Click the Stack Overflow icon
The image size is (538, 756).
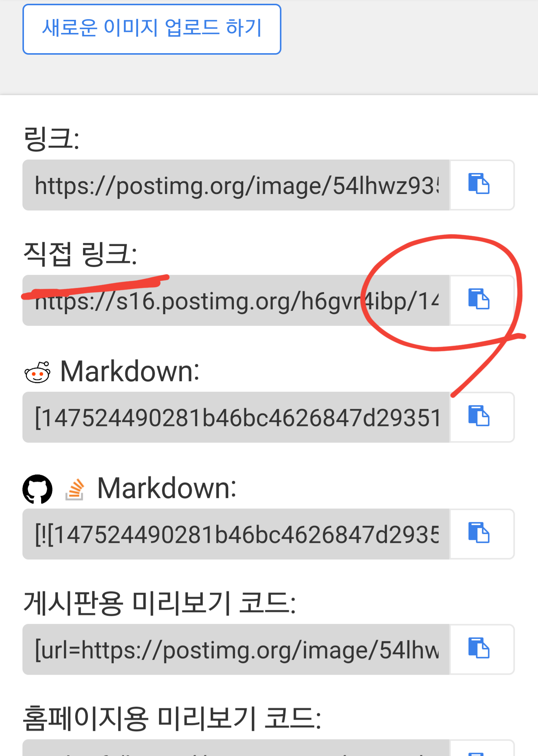(x=74, y=489)
